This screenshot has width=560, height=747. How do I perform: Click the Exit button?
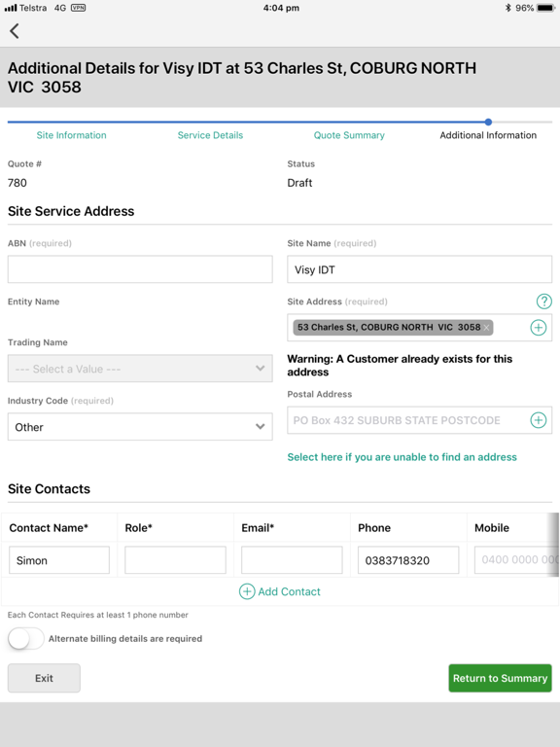coord(44,678)
